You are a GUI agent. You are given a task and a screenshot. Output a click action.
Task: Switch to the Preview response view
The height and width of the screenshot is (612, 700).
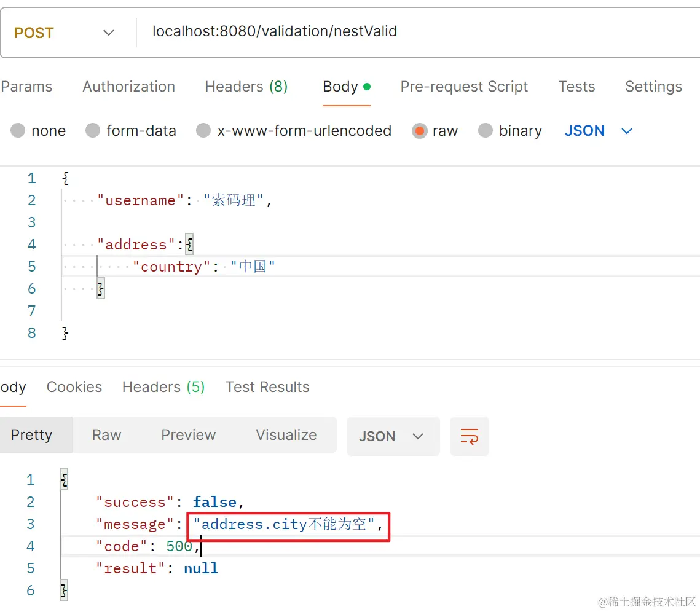click(189, 435)
